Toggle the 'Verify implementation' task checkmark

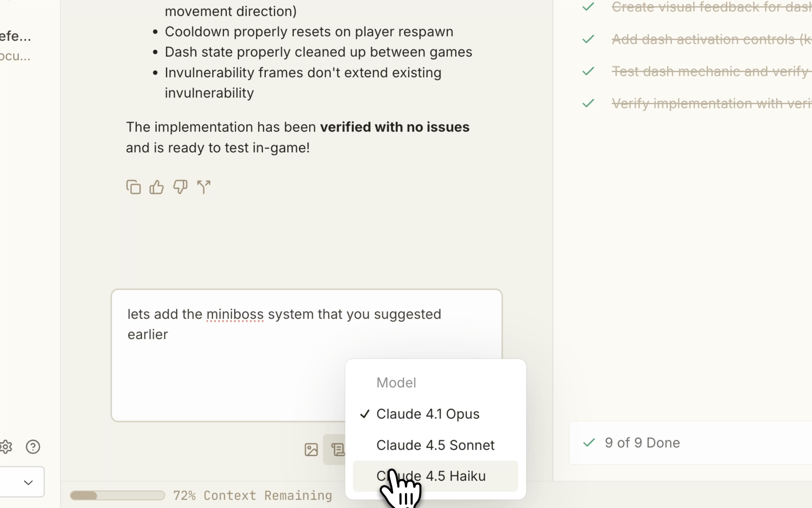click(588, 103)
